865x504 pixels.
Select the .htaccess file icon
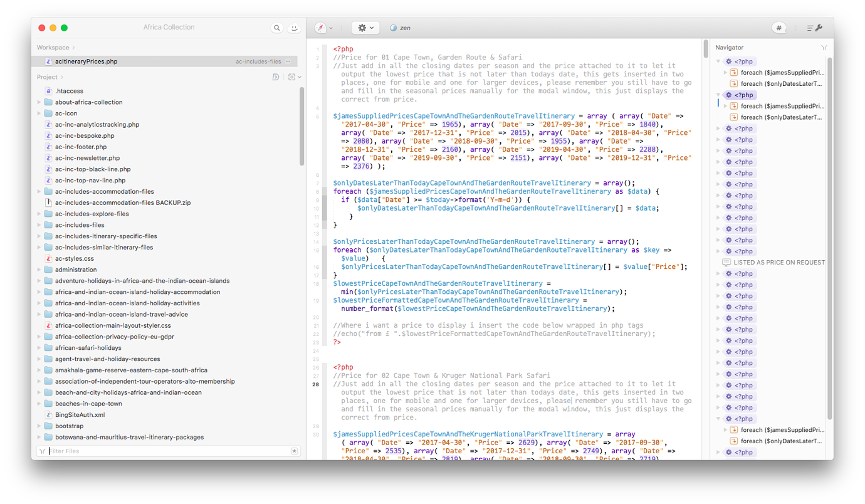point(48,91)
